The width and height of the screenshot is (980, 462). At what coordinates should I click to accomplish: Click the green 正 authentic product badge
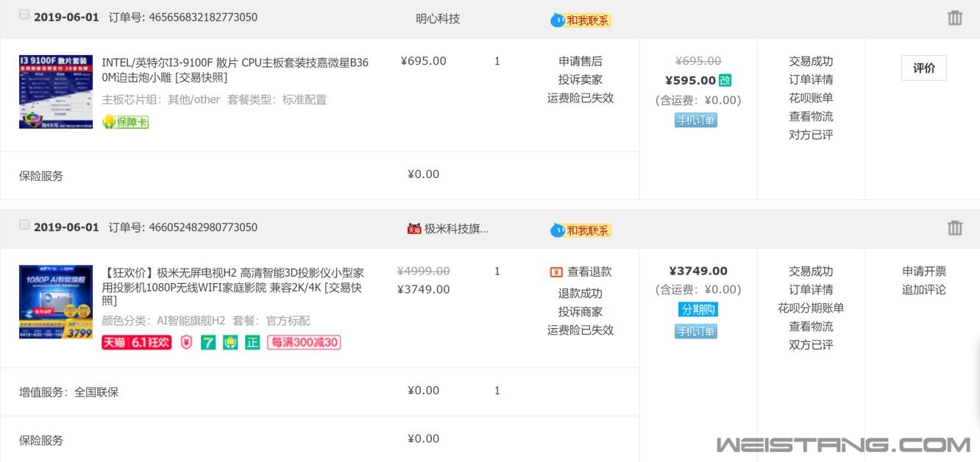tap(252, 342)
